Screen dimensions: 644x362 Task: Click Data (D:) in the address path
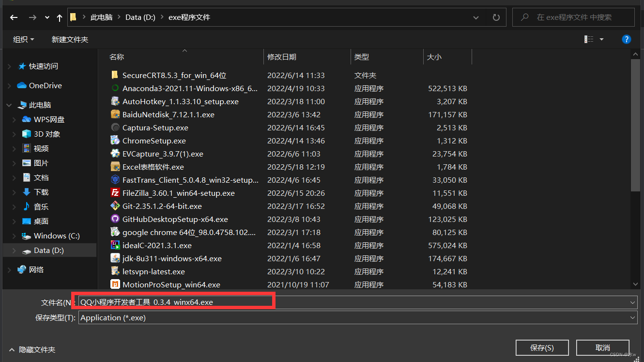140,17
